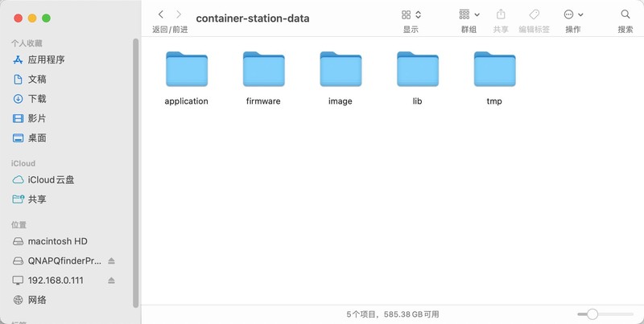Minimize the Finder window
Image resolution: width=644 pixels, height=324 pixels.
tap(32, 18)
